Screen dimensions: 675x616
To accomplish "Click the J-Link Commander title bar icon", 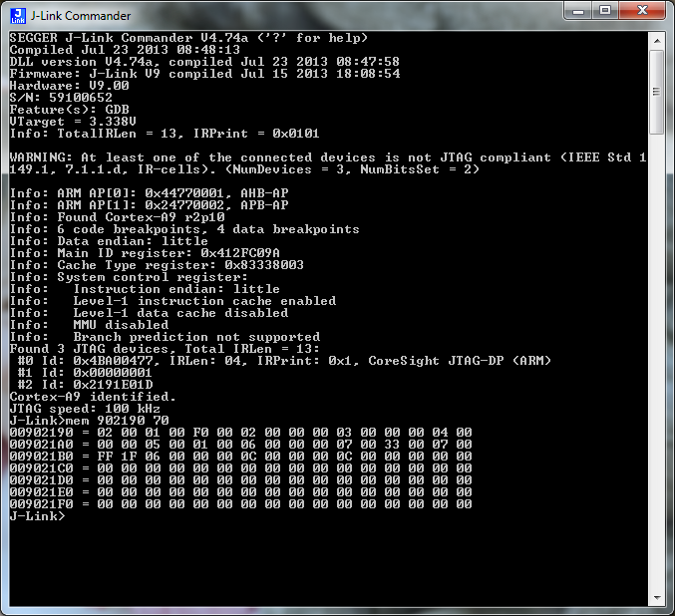I will 18,16.
